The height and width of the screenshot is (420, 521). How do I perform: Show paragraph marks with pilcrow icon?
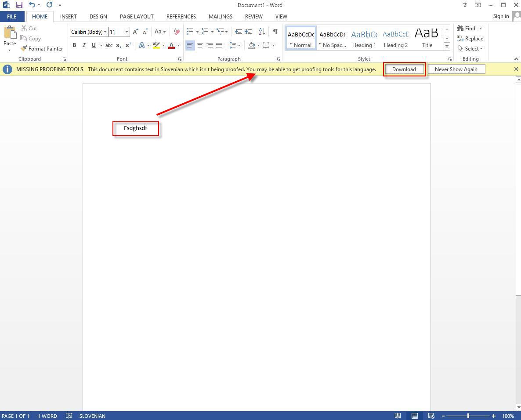(x=275, y=32)
